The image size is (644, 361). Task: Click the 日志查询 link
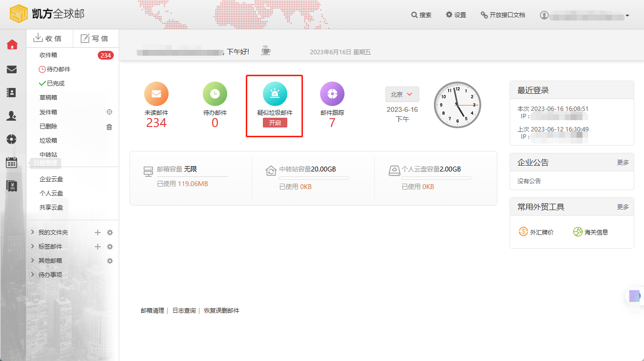(184, 311)
